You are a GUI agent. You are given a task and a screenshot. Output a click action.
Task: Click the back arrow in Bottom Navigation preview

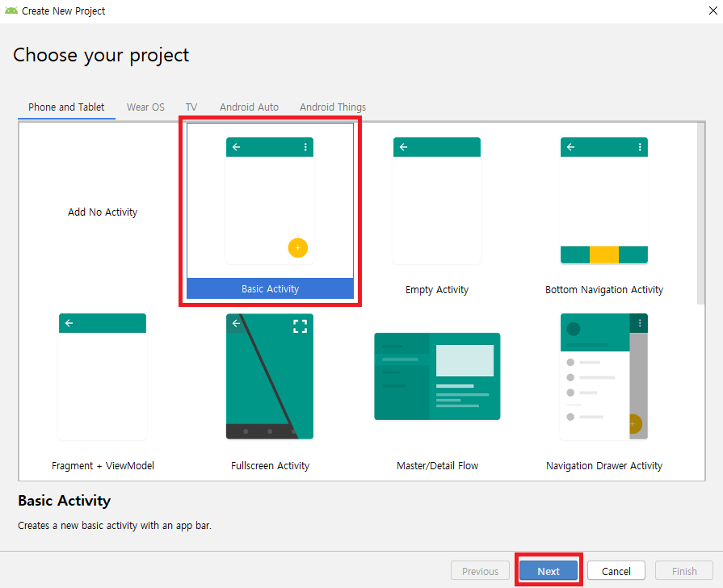pos(571,147)
